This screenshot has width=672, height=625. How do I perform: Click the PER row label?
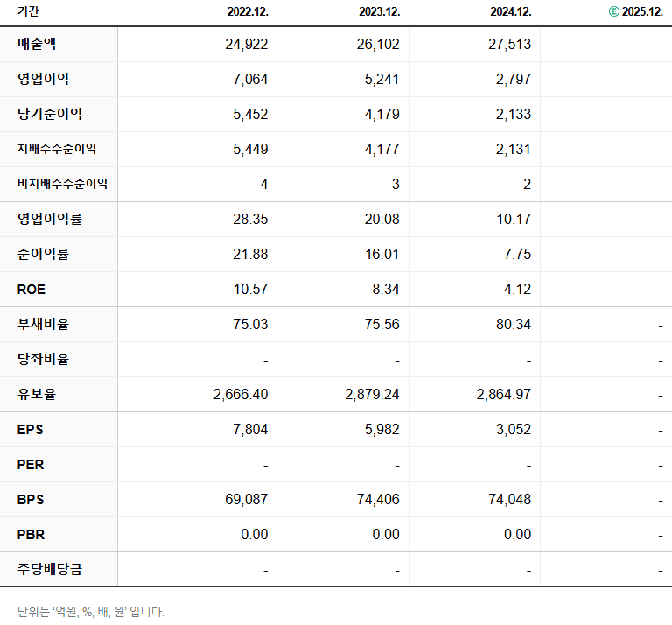pyautogui.click(x=31, y=465)
